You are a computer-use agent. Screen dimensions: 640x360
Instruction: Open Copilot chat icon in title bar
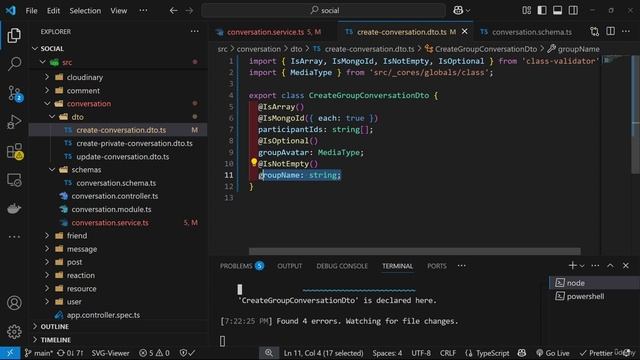click(x=458, y=10)
